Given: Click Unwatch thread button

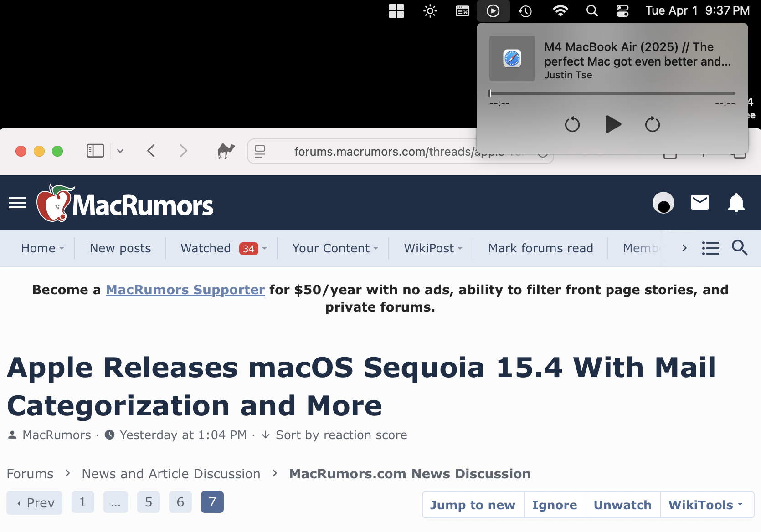Looking at the screenshot, I should click(623, 505).
